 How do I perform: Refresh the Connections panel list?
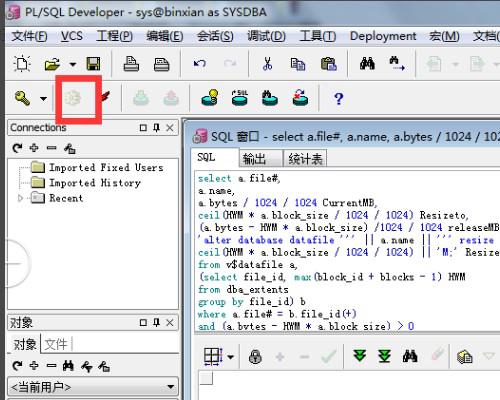point(17,148)
